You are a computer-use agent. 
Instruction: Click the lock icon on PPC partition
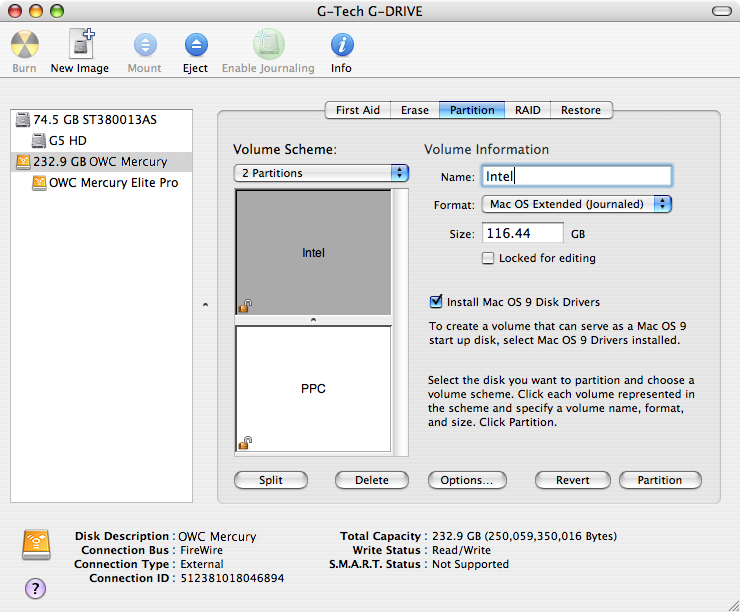(x=245, y=443)
